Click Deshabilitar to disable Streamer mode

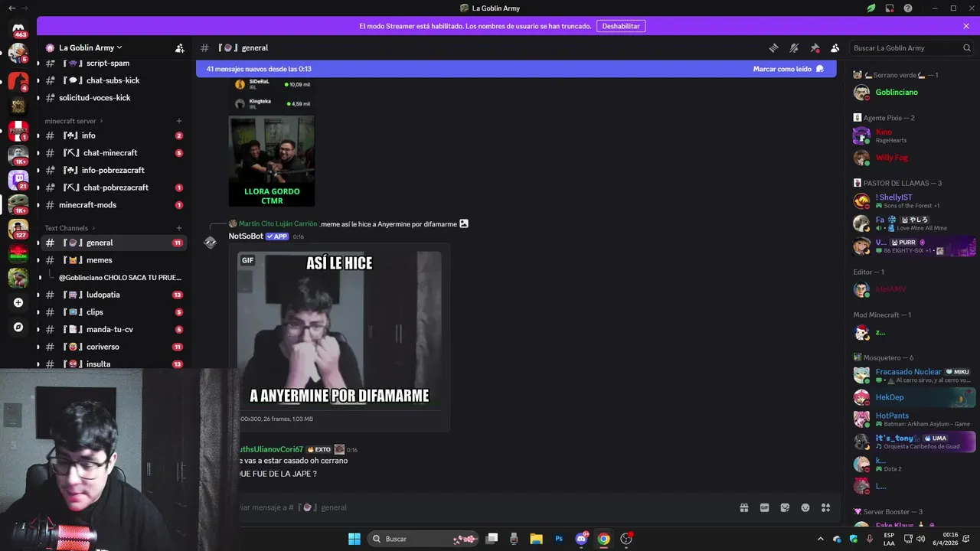pyautogui.click(x=621, y=26)
